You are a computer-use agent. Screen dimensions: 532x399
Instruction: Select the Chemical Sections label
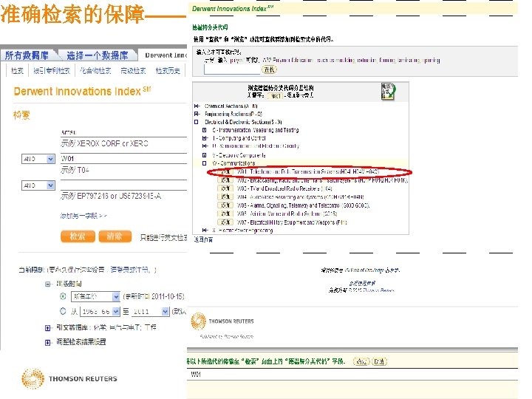(x=231, y=106)
